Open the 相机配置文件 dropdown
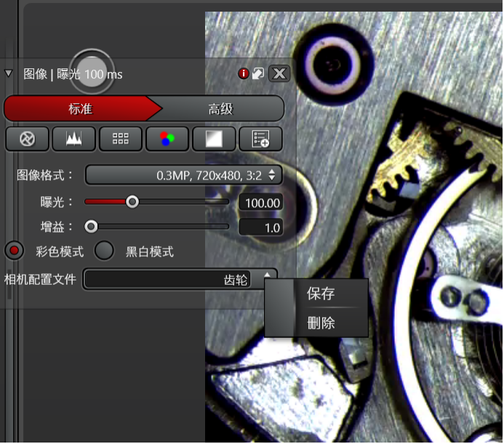This screenshot has width=504, height=444. (x=179, y=279)
